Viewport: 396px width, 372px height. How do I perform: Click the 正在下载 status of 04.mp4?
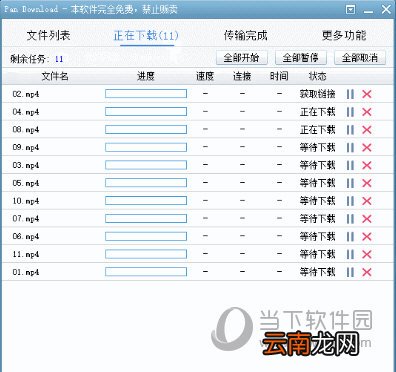tap(317, 112)
